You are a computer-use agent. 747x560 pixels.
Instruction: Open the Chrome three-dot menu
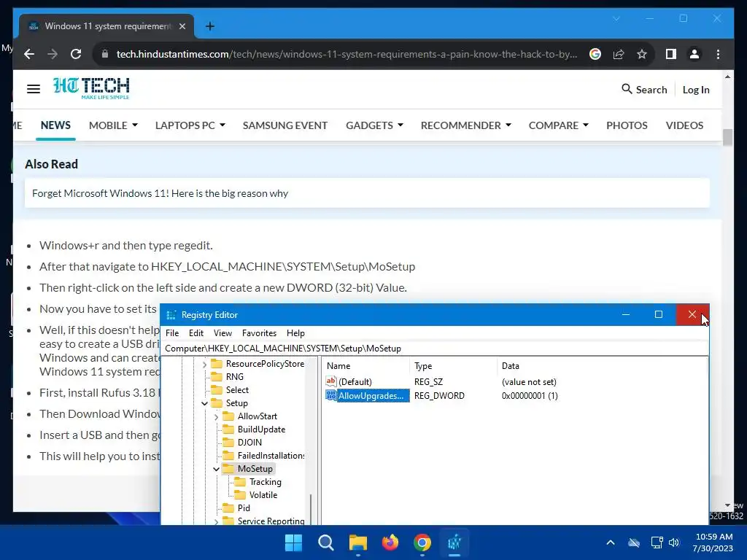tap(718, 54)
